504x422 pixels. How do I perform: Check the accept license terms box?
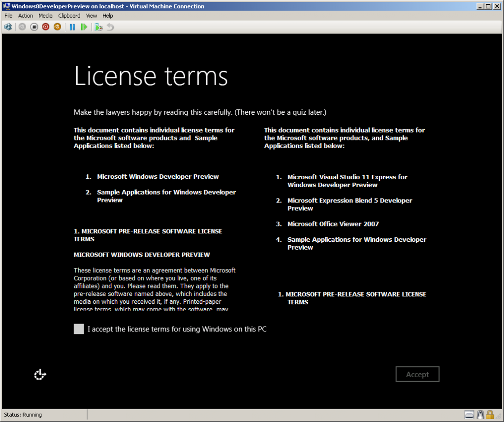(x=79, y=329)
